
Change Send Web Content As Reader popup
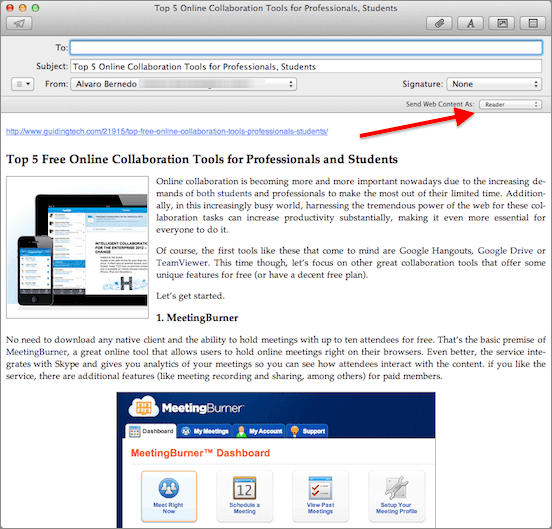coord(510,105)
